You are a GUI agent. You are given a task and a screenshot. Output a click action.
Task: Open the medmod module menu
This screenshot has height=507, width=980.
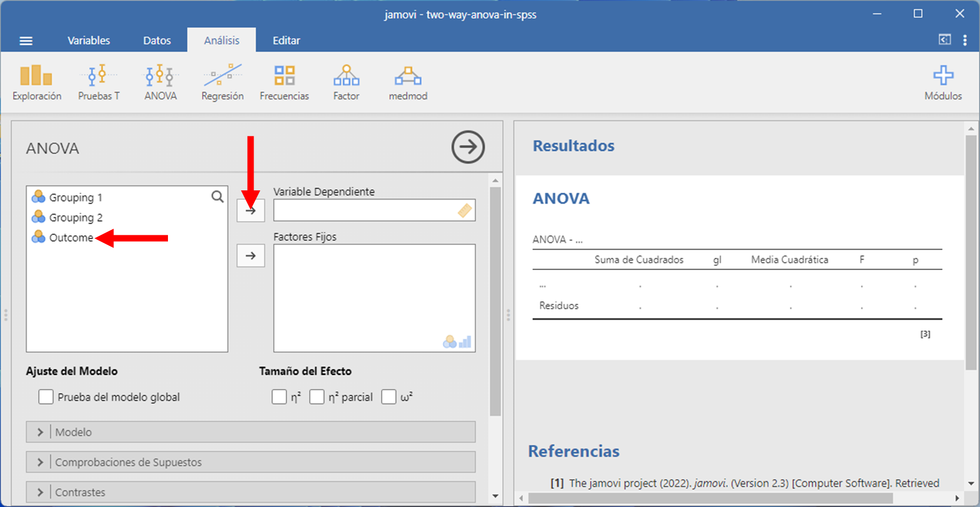point(408,82)
